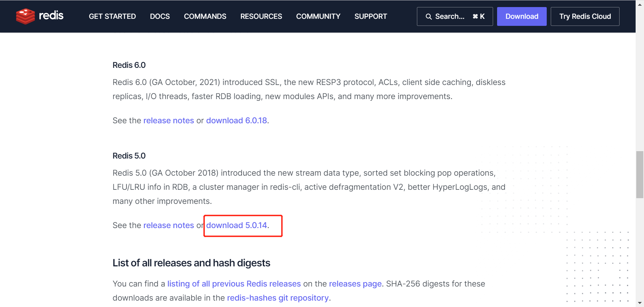Image resolution: width=644 pixels, height=307 pixels.
Task: Click the scrollbar down arrow
Action: coord(640,303)
